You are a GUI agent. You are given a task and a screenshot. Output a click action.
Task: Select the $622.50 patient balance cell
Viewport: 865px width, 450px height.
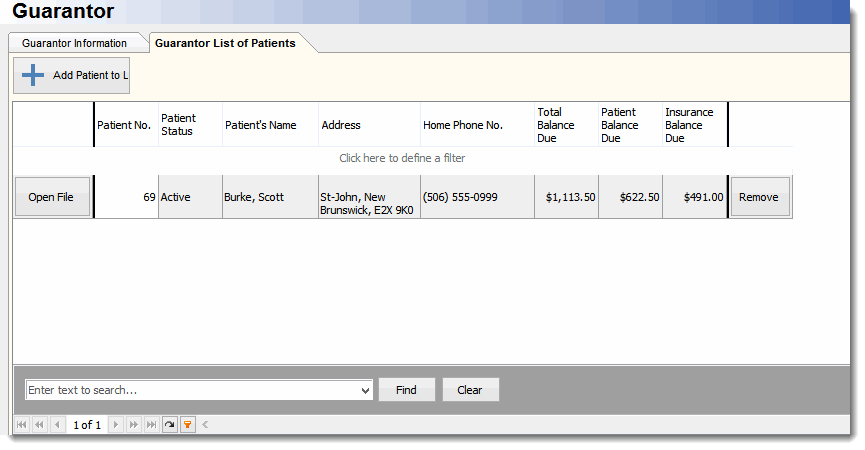631,197
